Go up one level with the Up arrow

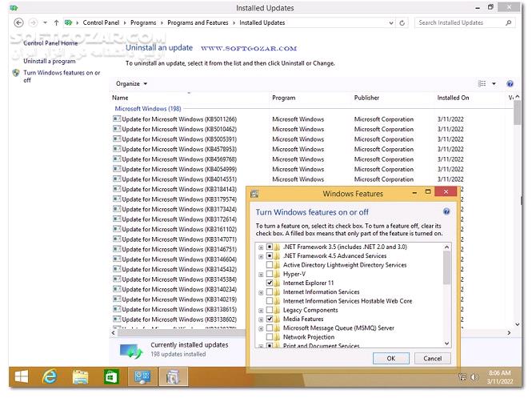[56, 22]
